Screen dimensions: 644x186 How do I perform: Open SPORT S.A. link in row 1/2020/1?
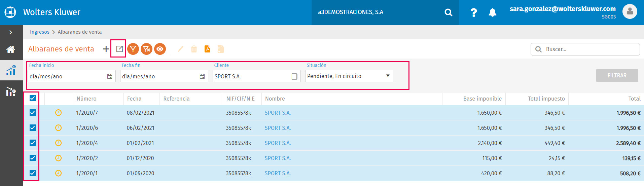(x=278, y=173)
